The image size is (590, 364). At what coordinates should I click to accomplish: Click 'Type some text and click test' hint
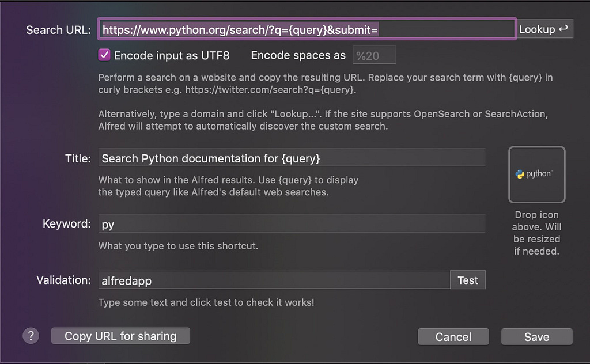point(206,302)
